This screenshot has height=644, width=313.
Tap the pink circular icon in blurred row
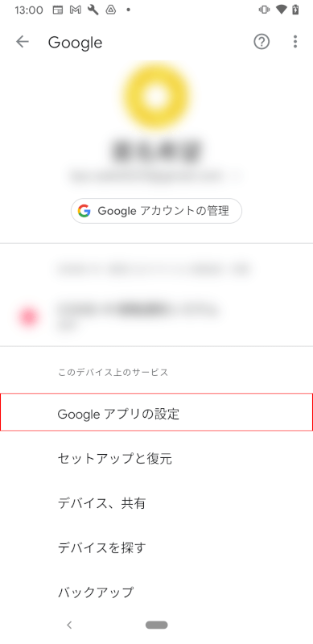(28, 317)
